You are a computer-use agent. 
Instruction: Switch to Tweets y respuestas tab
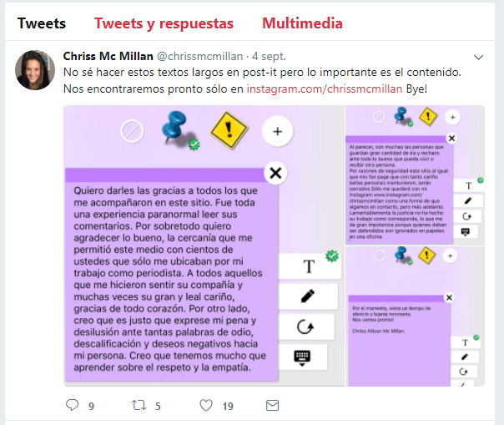coord(164,23)
